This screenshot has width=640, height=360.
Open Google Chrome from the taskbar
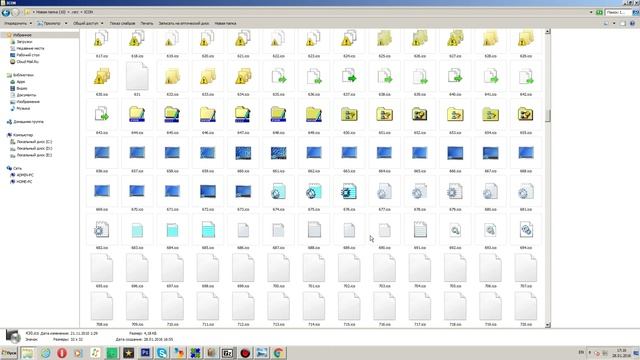point(279,353)
